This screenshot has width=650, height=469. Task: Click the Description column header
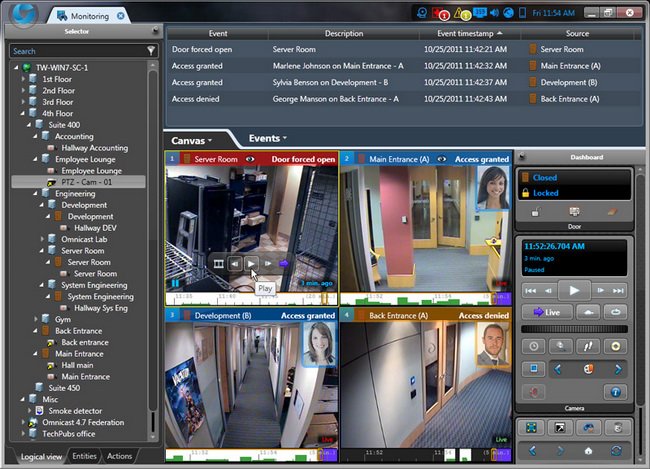[344, 34]
